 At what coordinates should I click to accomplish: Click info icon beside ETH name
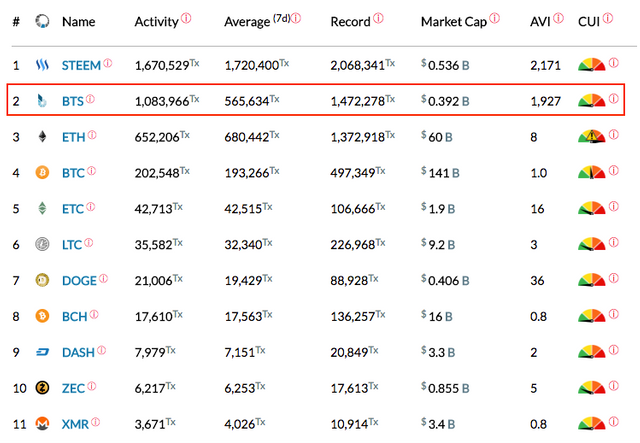pos(92,135)
